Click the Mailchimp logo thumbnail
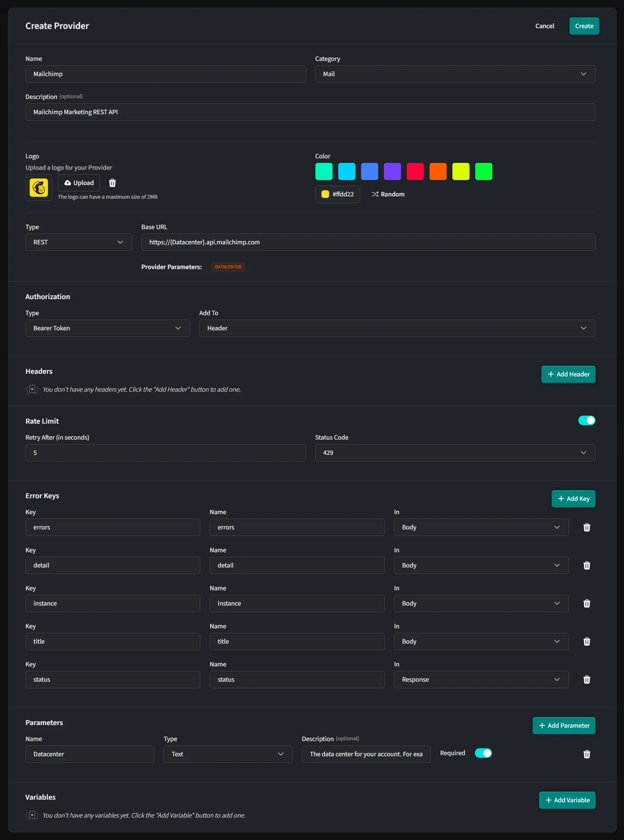The width and height of the screenshot is (624, 840). (x=38, y=188)
